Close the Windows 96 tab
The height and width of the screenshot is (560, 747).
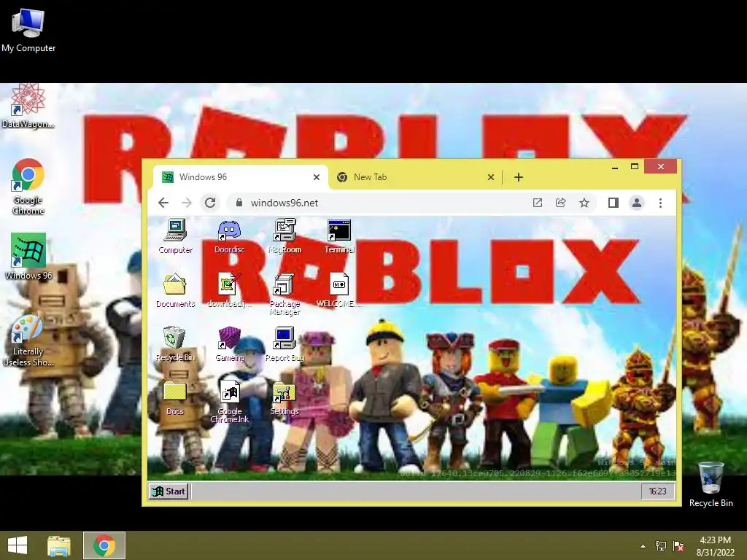317,177
